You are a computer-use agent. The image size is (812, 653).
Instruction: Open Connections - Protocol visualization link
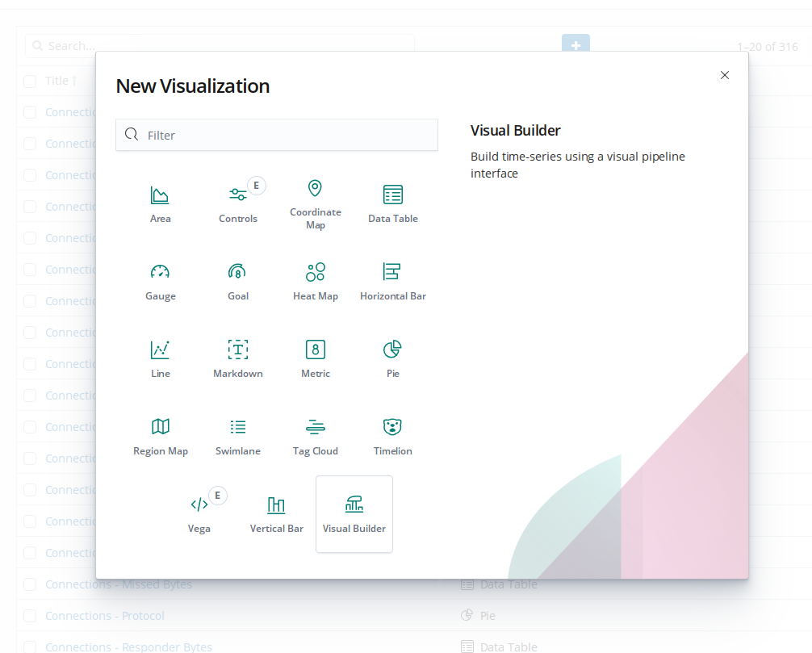[x=105, y=616]
